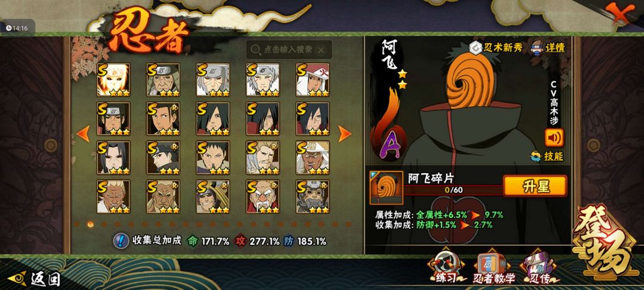Go to next ninja page arrow

344,134
